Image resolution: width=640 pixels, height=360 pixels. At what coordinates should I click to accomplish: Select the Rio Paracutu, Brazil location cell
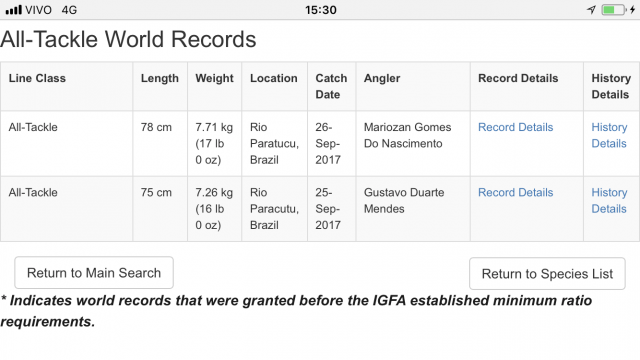(275, 209)
